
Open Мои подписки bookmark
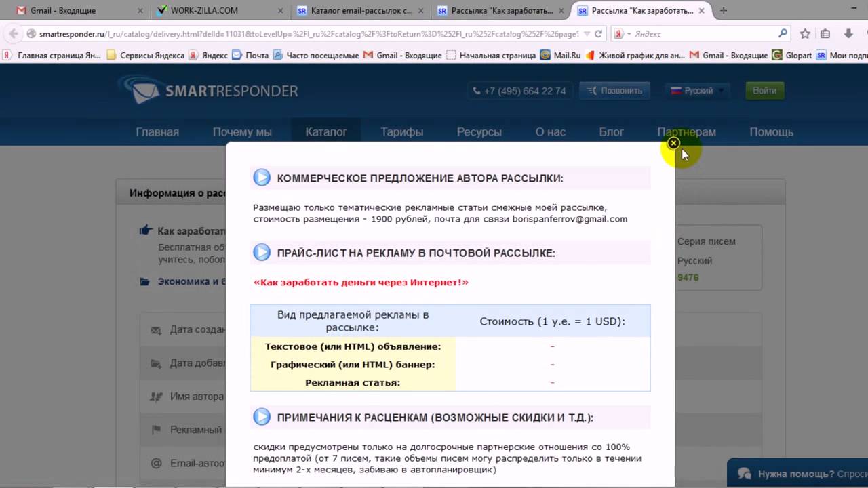(x=842, y=56)
